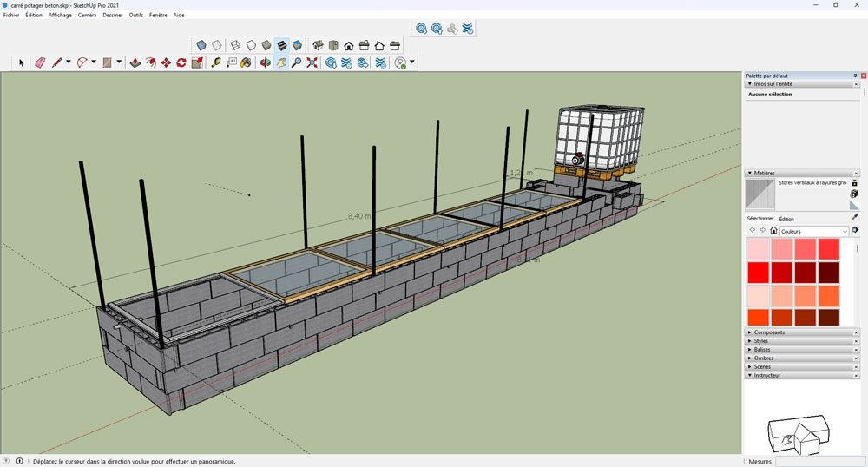
Task: Enable Monochrome face style
Action: [298, 45]
